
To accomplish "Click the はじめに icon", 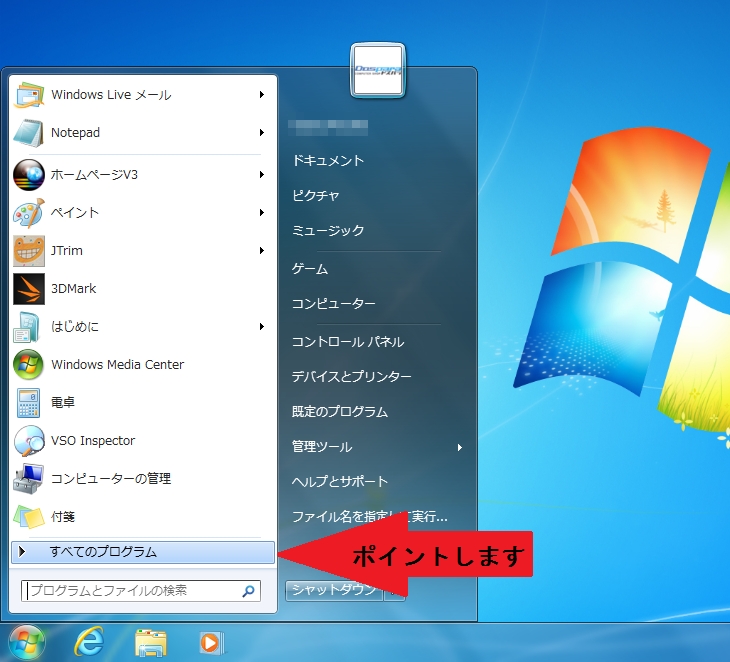I will 27,327.
